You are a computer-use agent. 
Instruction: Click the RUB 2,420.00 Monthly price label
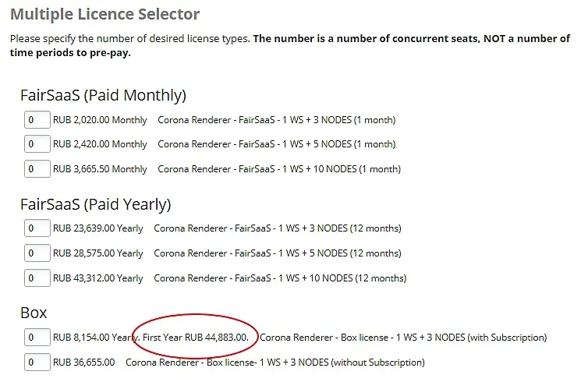click(100, 144)
